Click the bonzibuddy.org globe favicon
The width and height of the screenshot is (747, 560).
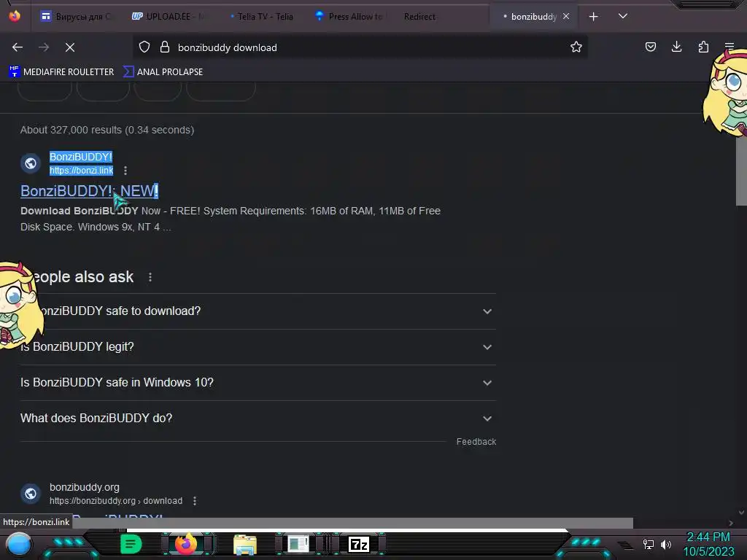[x=31, y=494]
